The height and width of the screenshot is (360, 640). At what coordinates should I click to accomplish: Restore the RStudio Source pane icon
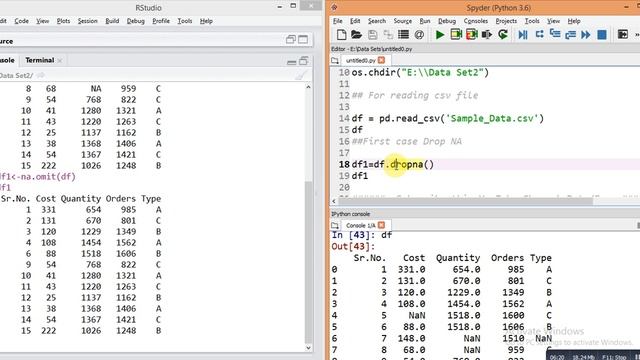pos(291,40)
